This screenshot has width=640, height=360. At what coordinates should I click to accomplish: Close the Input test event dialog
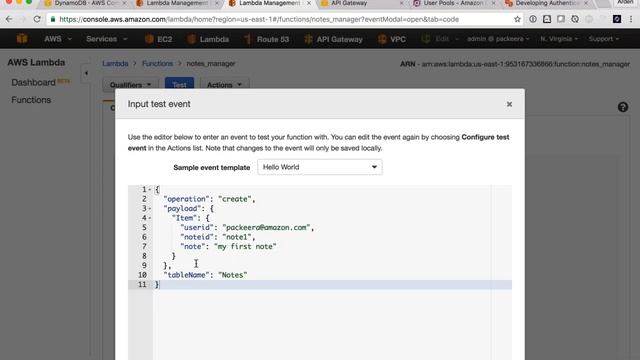point(509,104)
